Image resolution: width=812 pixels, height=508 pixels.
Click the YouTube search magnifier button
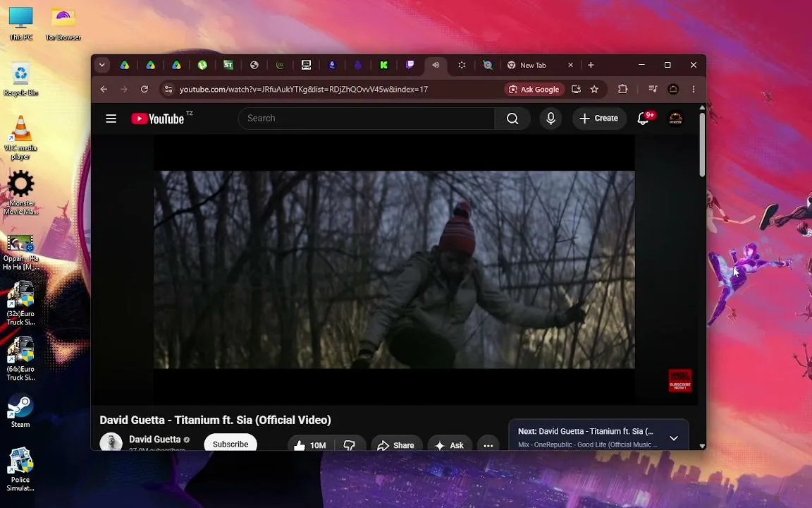tap(512, 119)
